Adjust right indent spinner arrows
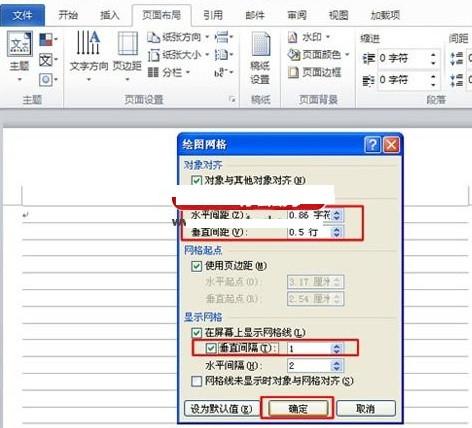Viewport: 472px width, 428px height. coord(433,80)
